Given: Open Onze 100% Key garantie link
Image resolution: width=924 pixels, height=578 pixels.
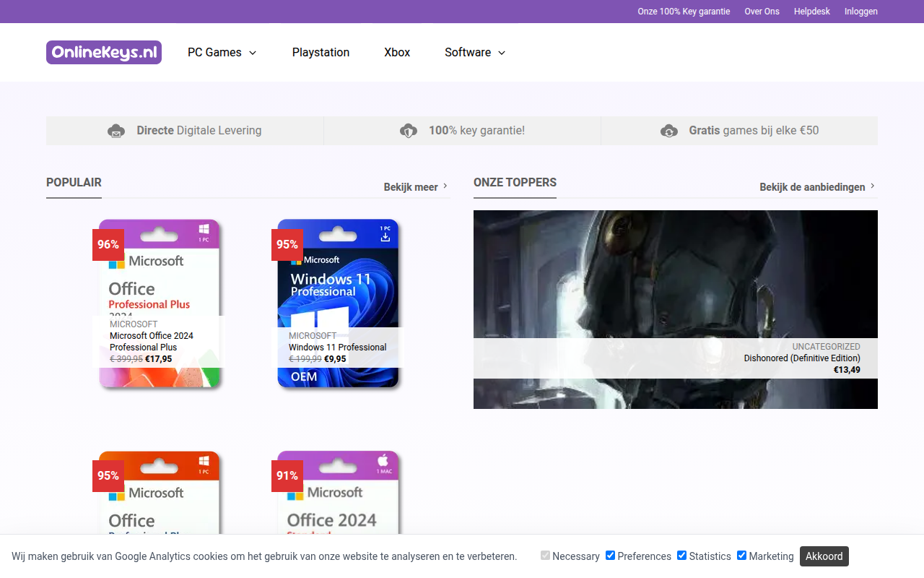Looking at the screenshot, I should [x=684, y=12].
